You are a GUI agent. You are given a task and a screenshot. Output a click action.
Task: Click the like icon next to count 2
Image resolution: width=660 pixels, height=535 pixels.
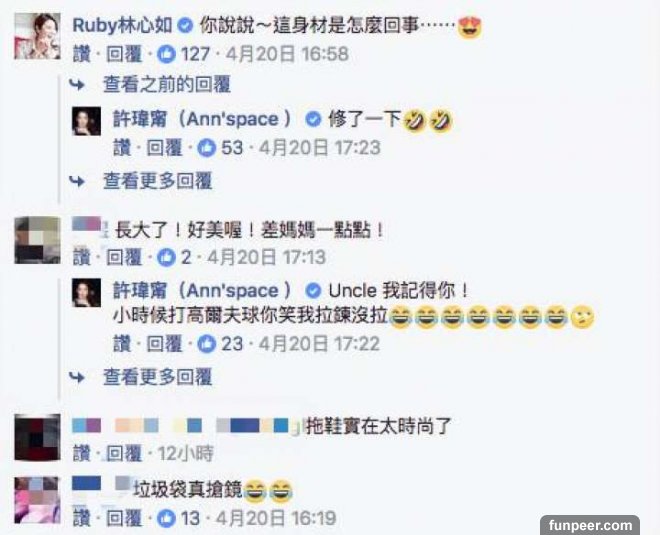166,257
